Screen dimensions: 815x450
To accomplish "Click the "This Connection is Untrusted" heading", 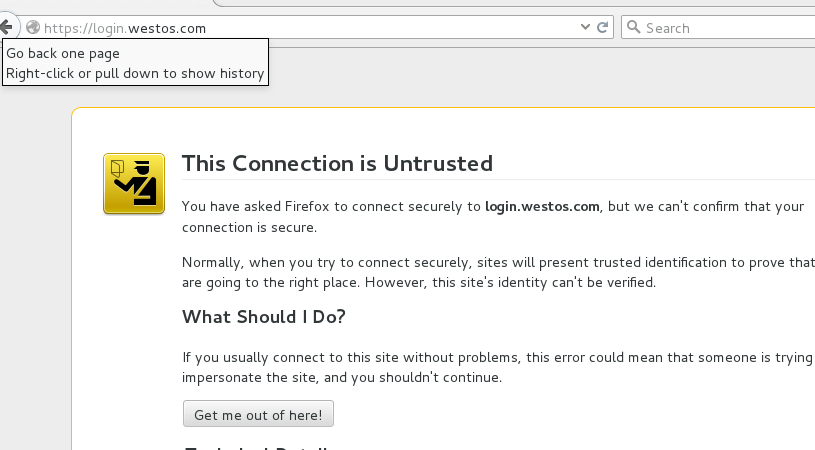I will [x=337, y=164].
